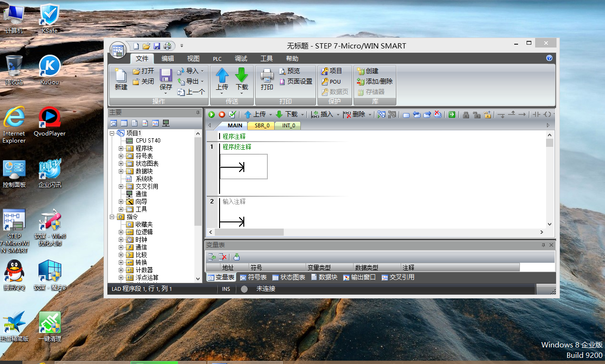605x364 pixels.
Task: Click the 关闭 button in the ribbon
Action: click(x=143, y=81)
